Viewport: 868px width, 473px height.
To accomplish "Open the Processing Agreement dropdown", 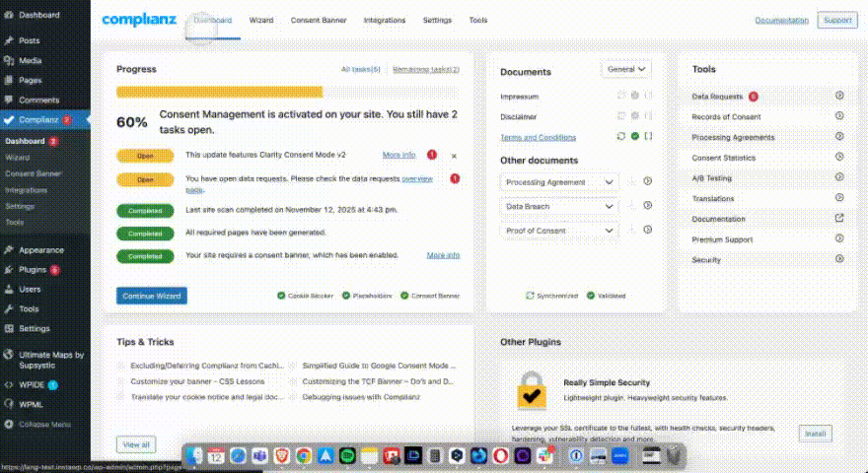I will pos(559,182).
